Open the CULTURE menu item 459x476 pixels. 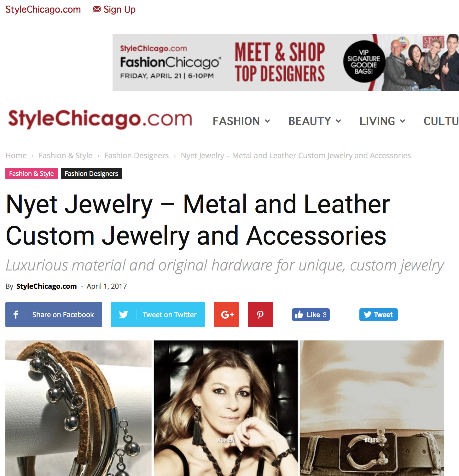441,121
